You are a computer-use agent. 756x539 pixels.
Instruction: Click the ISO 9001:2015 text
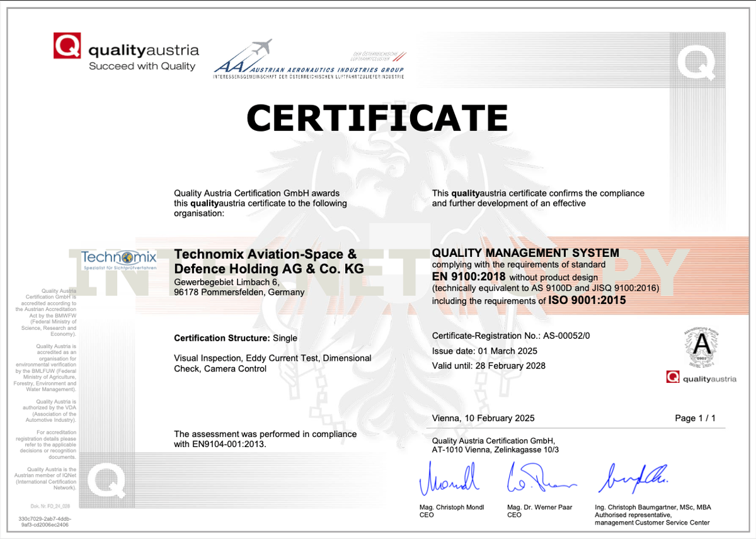pyautogui.click(x=587, y=300)
